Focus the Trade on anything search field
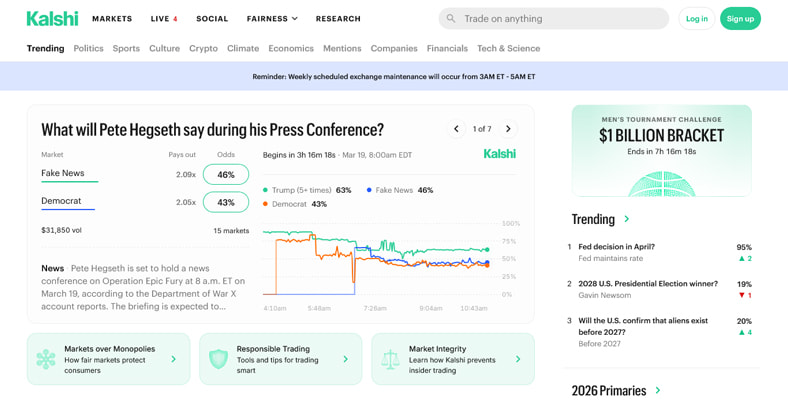Image resolution: width=788 pixels, height=400 pixels. [560, 18]
